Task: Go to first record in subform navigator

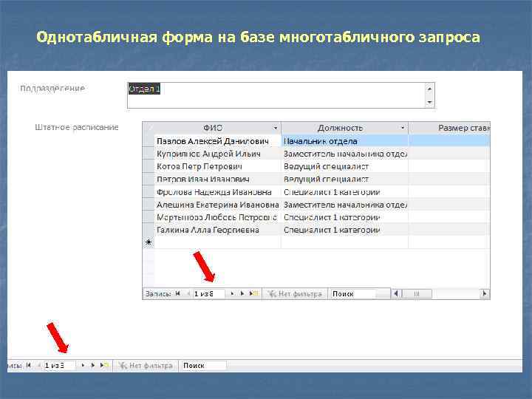Action: (x=177, y=294)
